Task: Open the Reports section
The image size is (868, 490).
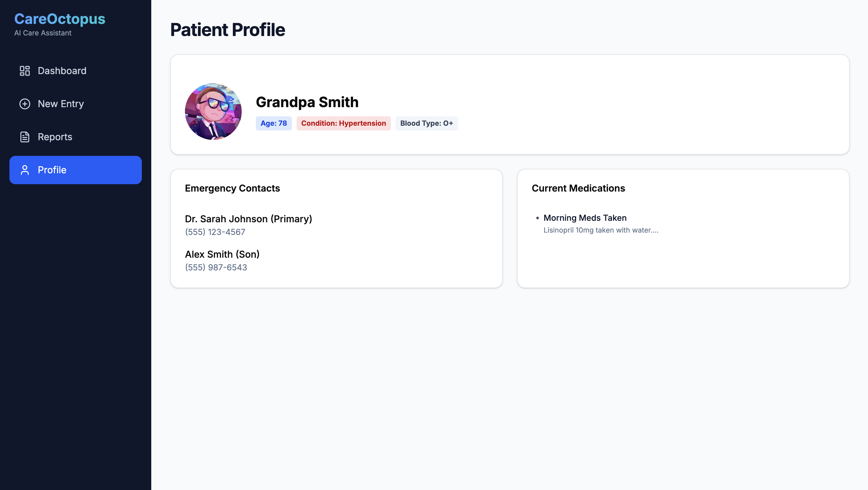Action: (x=55, y=137)
